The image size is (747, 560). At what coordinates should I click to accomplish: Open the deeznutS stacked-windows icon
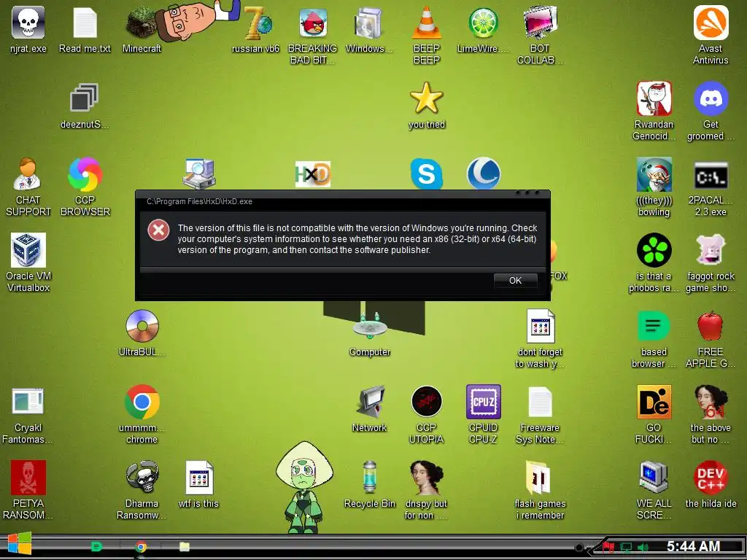(x=85, y=98)
